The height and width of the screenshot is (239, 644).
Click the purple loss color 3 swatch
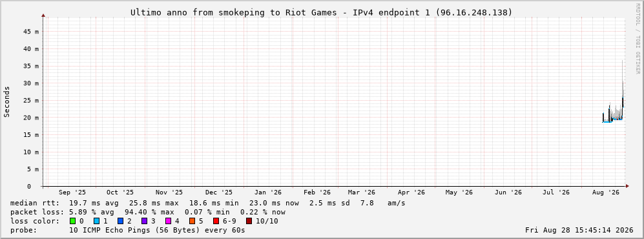(x=145, y=222)
